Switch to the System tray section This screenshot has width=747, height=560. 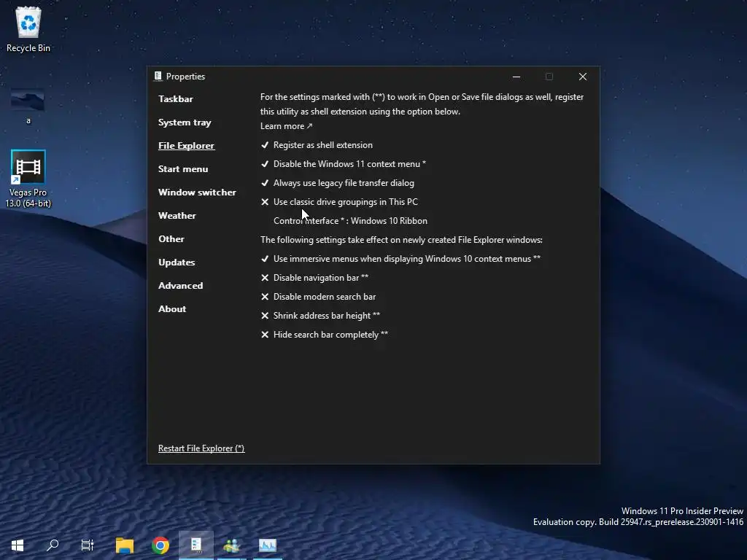(185, 122)
